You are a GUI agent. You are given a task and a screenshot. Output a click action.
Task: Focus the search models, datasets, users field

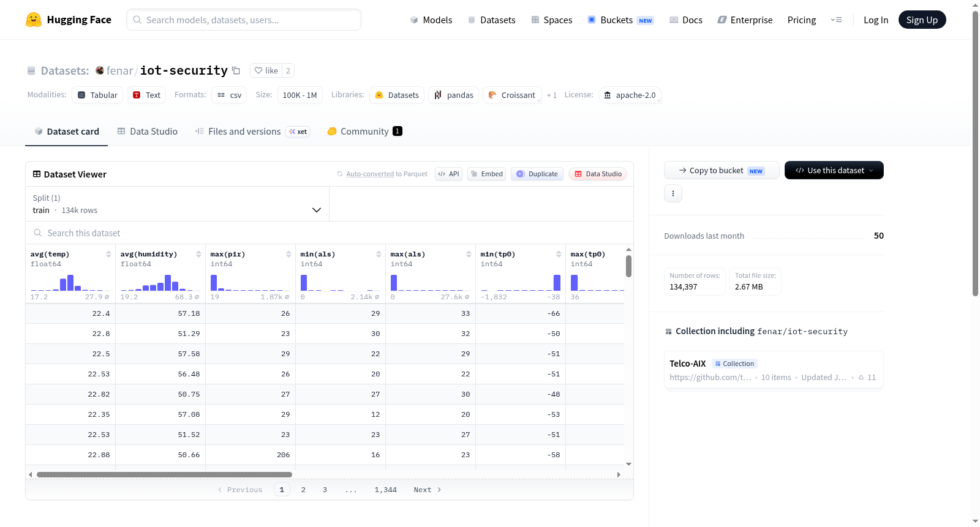(244, 20)
